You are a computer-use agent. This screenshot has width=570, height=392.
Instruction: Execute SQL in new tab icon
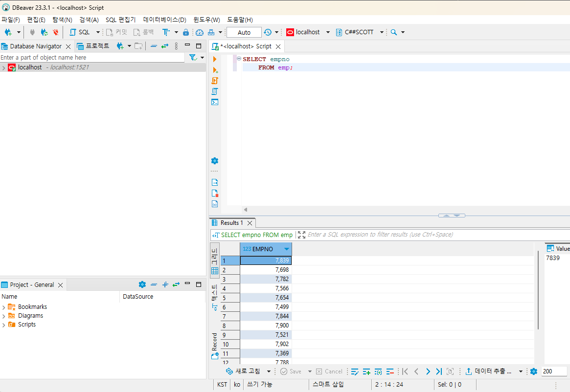point(215,70)
